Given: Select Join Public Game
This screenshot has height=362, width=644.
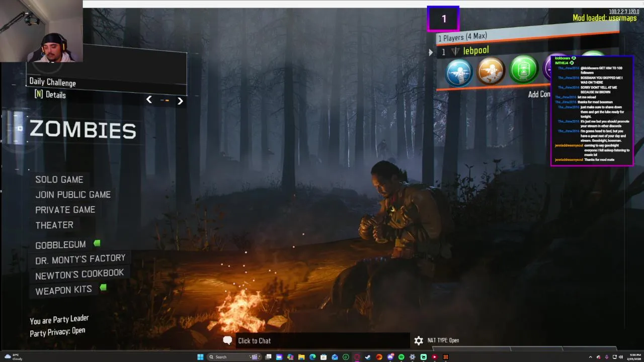Looking at the screenshot, I should pos(73,195).
